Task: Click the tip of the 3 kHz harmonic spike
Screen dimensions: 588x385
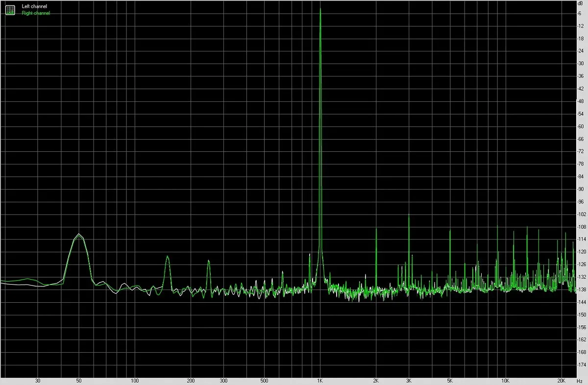Action: click(x=409, y=215)
